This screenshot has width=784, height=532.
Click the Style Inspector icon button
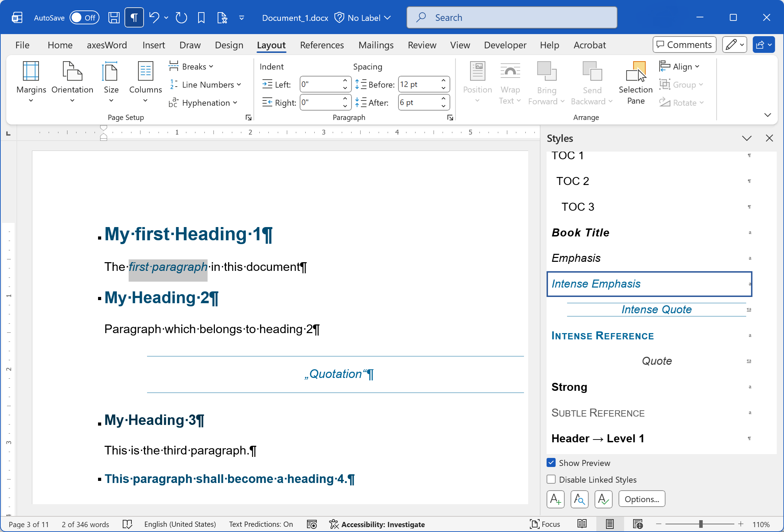[x=580, y=499]
